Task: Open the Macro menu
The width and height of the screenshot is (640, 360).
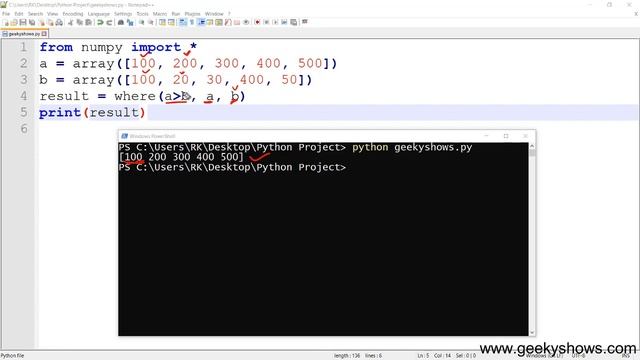Action: point(160,14)
